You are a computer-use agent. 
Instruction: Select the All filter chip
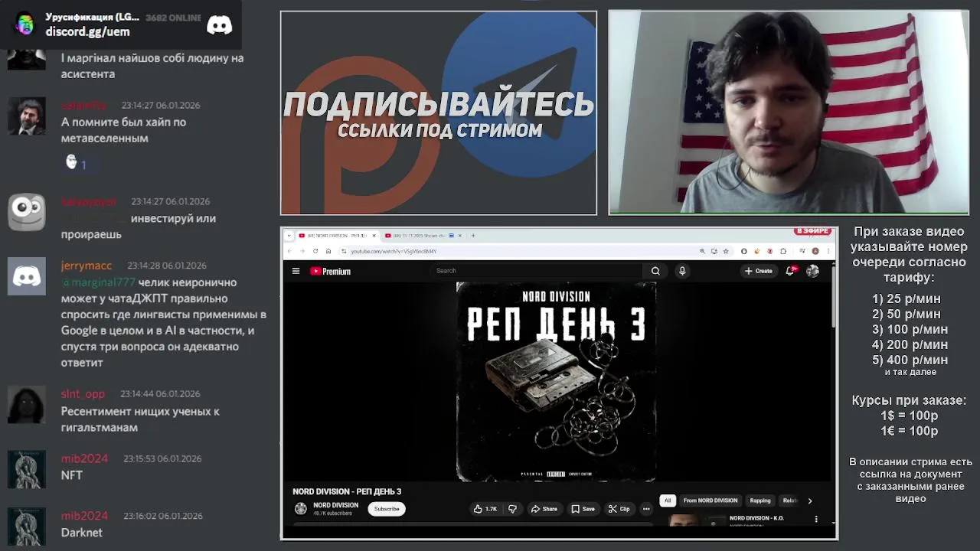668,500
